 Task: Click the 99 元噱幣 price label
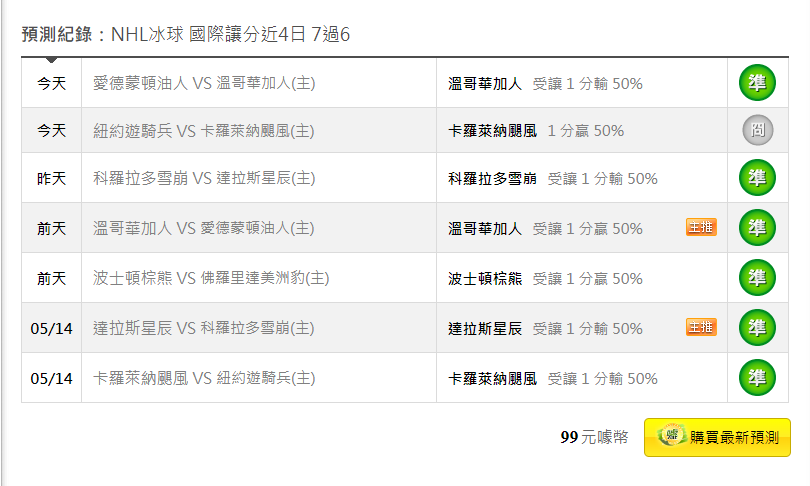(594, 437)
